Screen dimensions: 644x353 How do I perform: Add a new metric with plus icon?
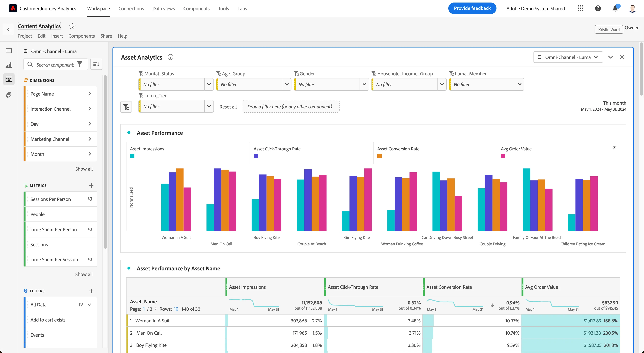(x=91, y=185)
